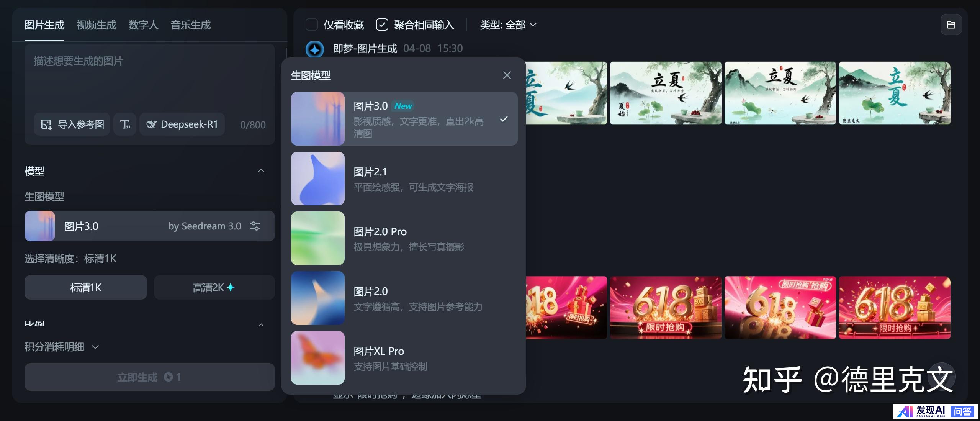Click the 导入参考图 button
Screen dimensions: 980x421
[72, 124]
